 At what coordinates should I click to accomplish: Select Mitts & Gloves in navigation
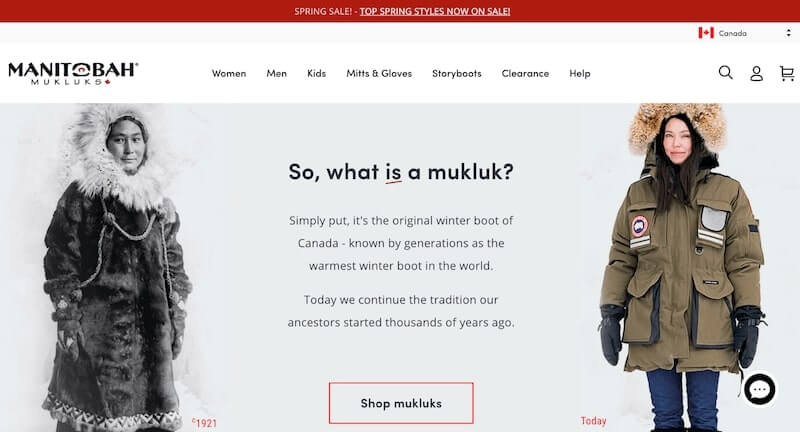click(x=379, y=73)
